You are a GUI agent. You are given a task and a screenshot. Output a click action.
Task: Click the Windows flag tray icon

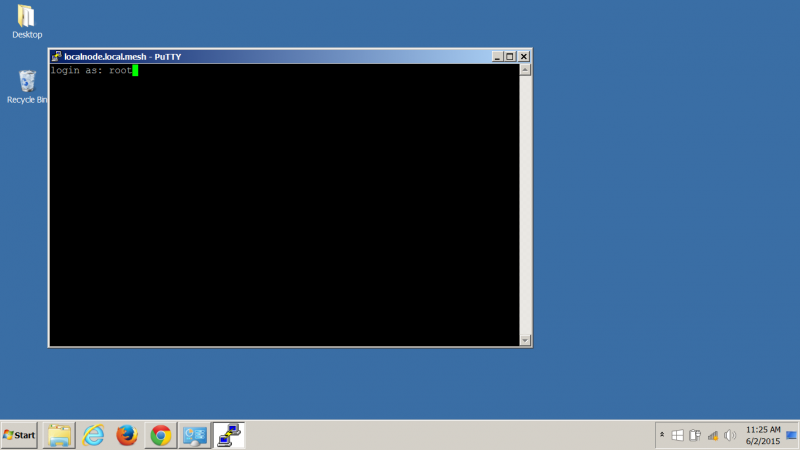(677, 435)
